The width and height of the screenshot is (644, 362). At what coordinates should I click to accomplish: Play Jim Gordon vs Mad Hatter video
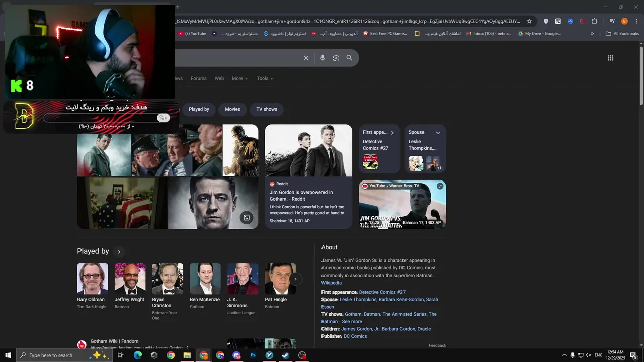click(x=403, y=205)
